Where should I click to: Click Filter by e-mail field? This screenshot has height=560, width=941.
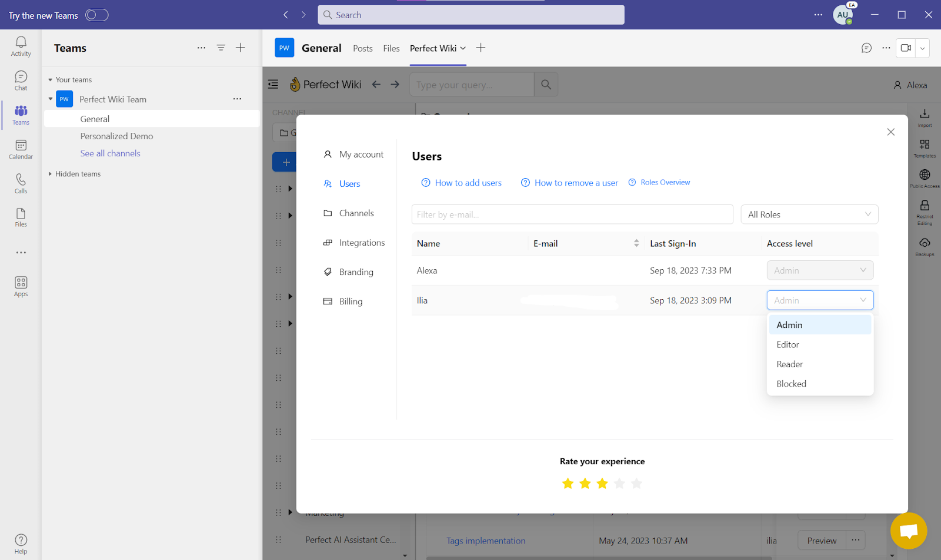point(572,214)
